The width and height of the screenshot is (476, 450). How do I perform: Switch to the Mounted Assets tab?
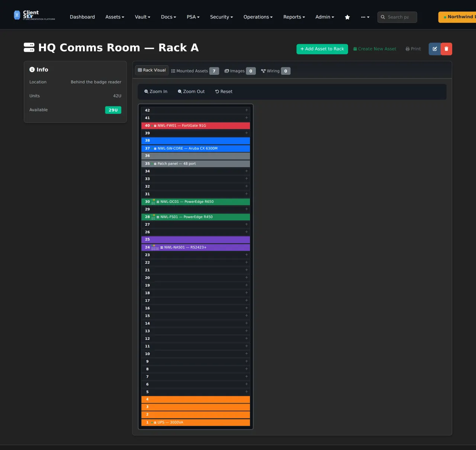(x=195, y=71)
